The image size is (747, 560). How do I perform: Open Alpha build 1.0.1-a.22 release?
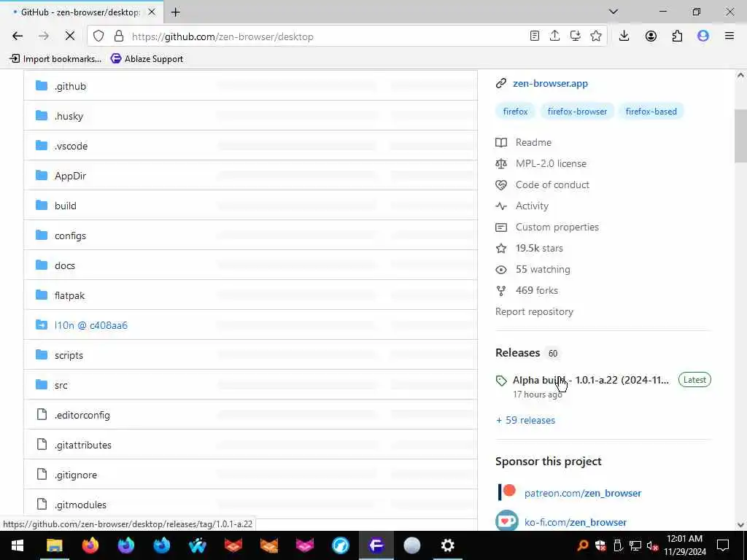pyautogui.click(x=591, y=380)
